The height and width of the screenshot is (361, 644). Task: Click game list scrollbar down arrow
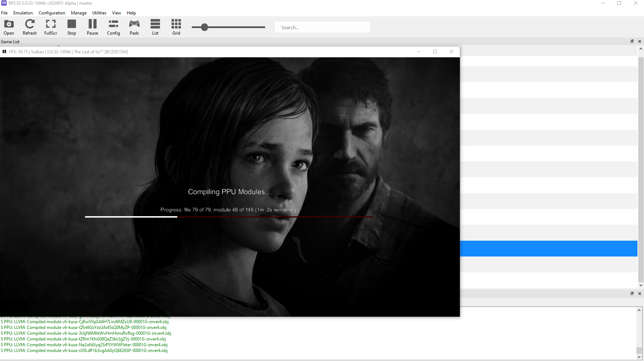pos(641,285)
